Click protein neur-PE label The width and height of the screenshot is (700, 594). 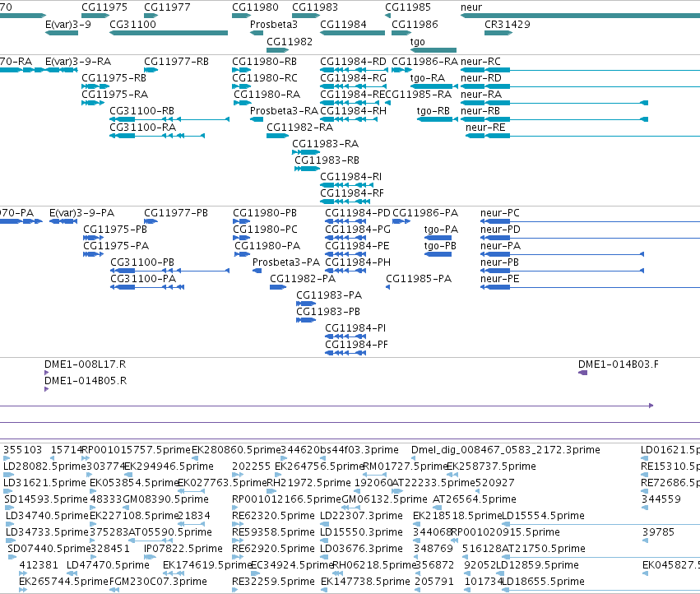tap(500, 279)
